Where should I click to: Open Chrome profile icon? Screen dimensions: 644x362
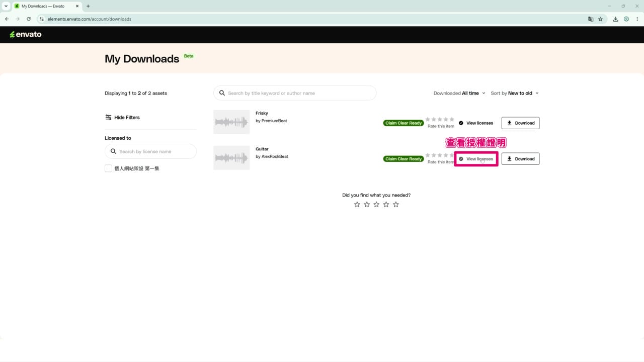click(626, 19)
